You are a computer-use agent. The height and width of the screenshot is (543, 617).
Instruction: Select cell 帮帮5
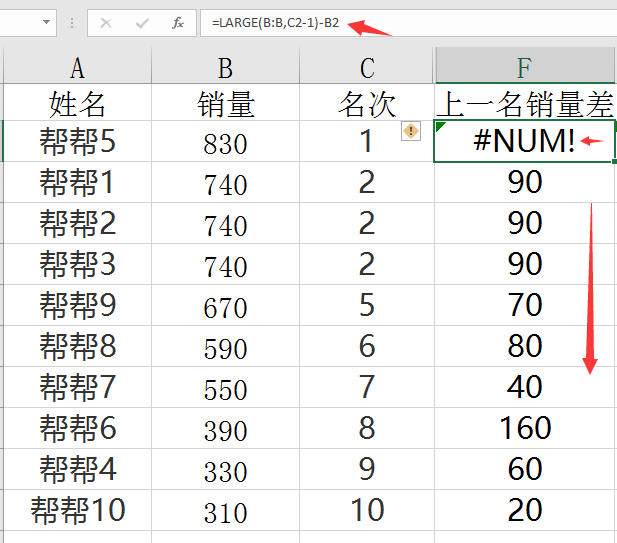pyautogui.click(x=78, y=141)
